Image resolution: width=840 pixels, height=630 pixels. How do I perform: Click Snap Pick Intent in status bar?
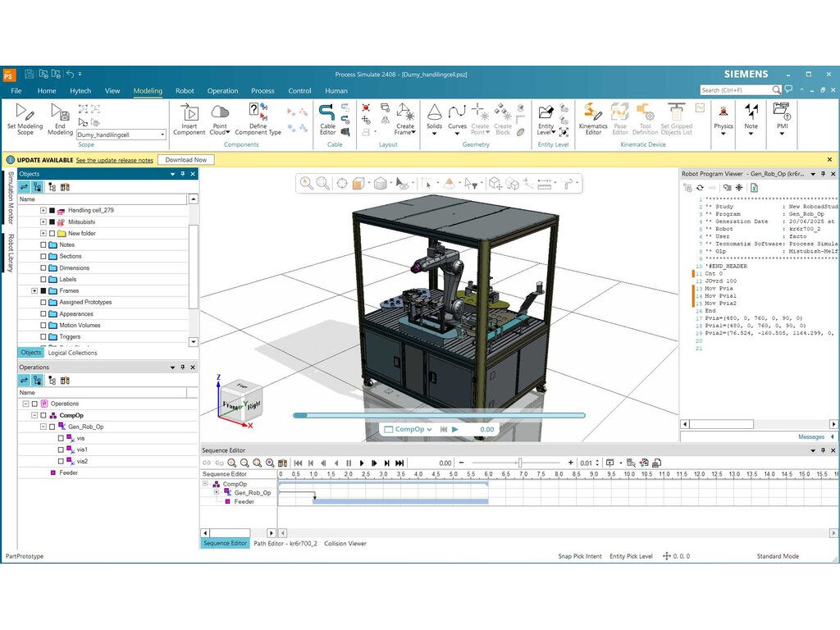(580, 556)
